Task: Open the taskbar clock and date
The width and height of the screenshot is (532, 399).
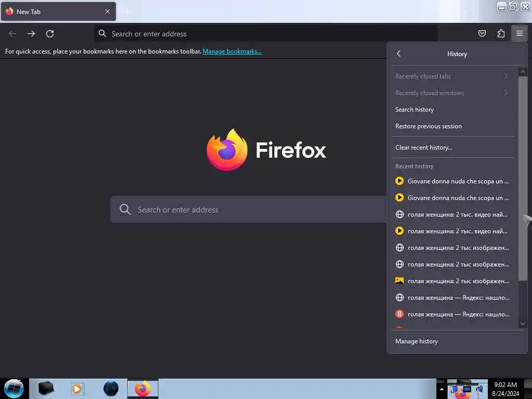Action: point(505,389)
